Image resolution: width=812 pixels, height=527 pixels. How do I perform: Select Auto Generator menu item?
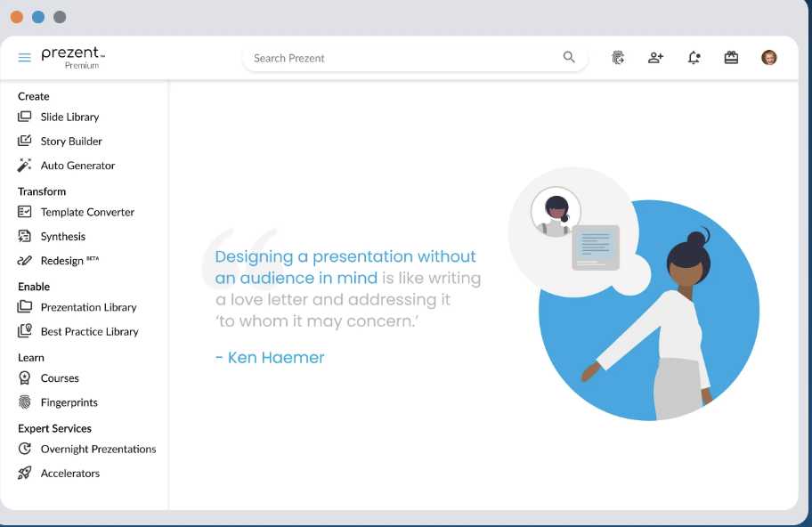tap(77, 166)
